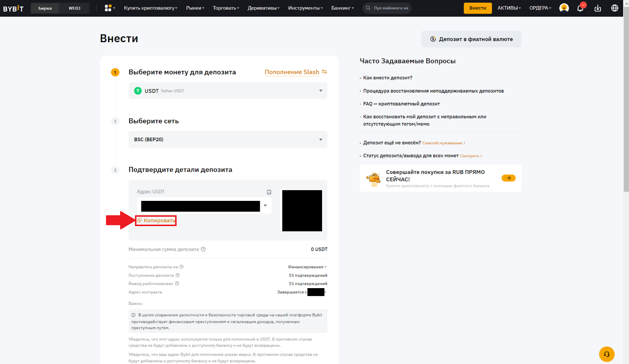This screenshot has height=364, width=629.
Task: Click the 0 USDT minimum deposit value
Action: pos(319,249)
